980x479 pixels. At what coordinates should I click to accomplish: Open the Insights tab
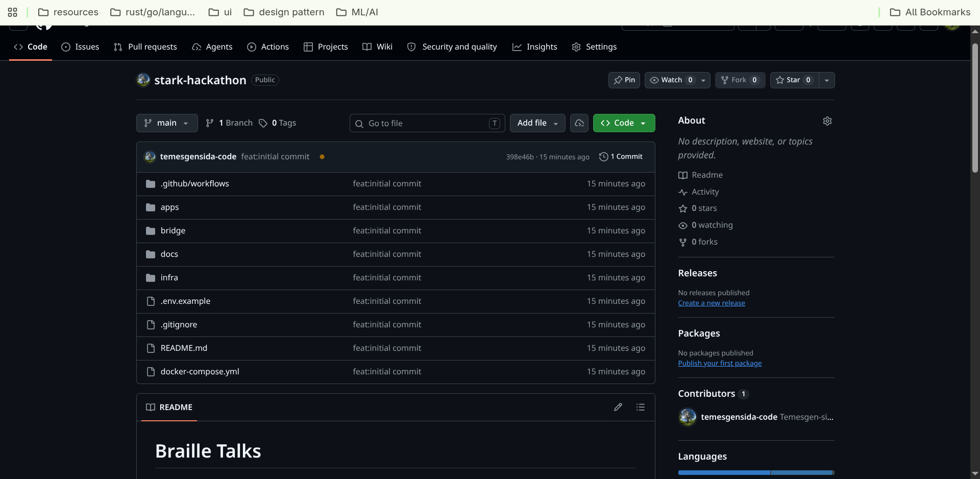pyautogui.click(x=535, y=47)
